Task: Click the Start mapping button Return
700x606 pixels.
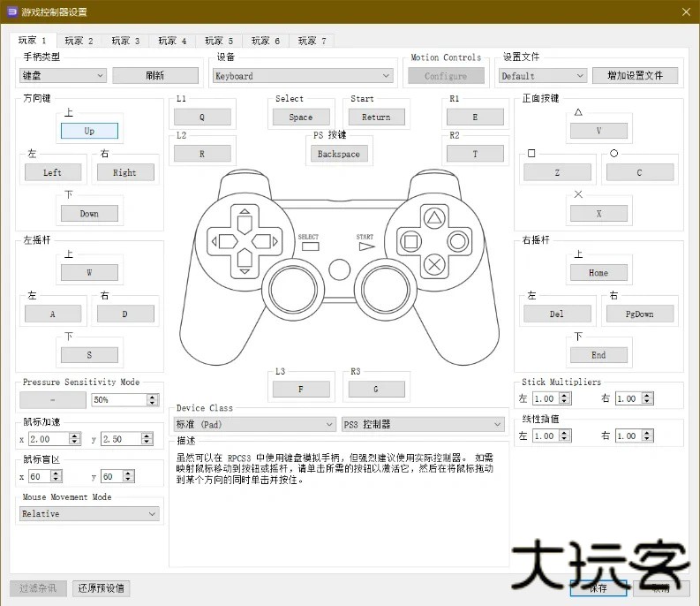Action: (376, 117)
